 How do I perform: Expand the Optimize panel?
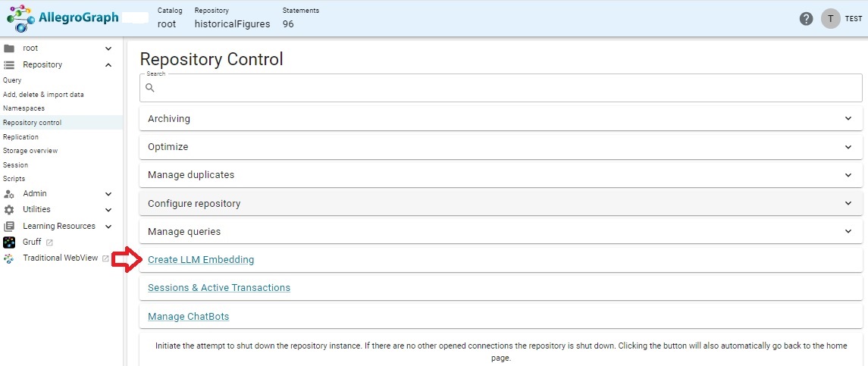[500, 147]
